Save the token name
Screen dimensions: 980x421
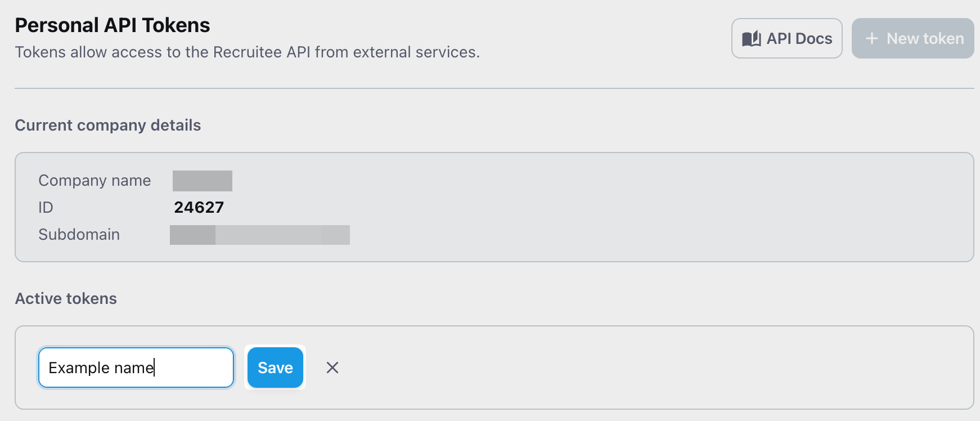tap(275, 368)
